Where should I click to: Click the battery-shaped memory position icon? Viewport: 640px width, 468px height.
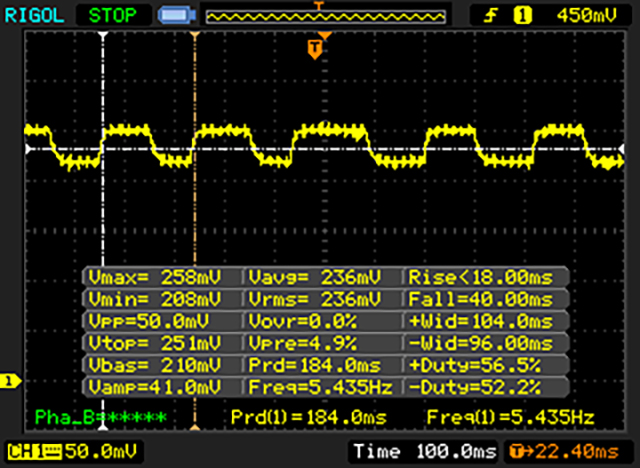click(177, 16)
